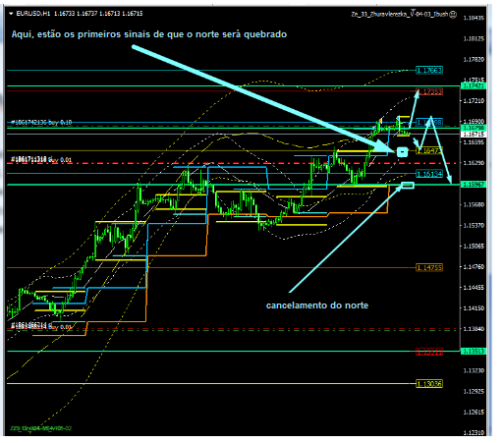Click the white 1.16715 current price label
This screenshot has height=443, width=504.
(474, 135)
